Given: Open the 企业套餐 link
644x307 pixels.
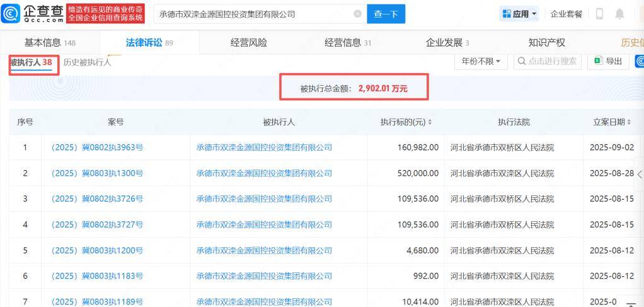Looking at the screenshot, I should point(566,14).
